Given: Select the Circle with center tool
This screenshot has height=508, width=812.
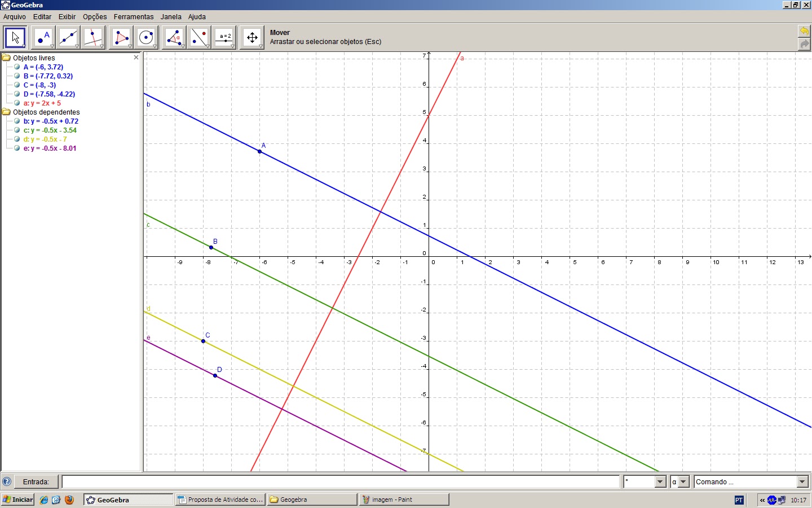Looking at the screenshot, I should [x=146, y=38].
